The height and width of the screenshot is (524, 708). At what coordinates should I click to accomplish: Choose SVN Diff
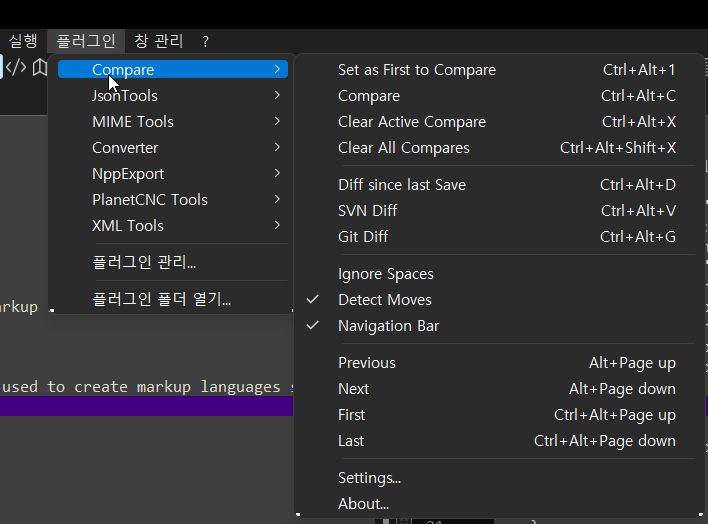tap(498, 211)
